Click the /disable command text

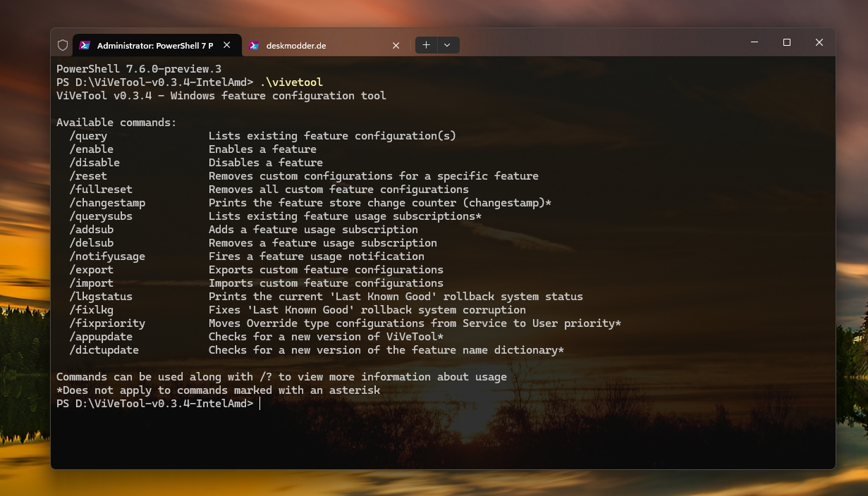tap(94, 163)
